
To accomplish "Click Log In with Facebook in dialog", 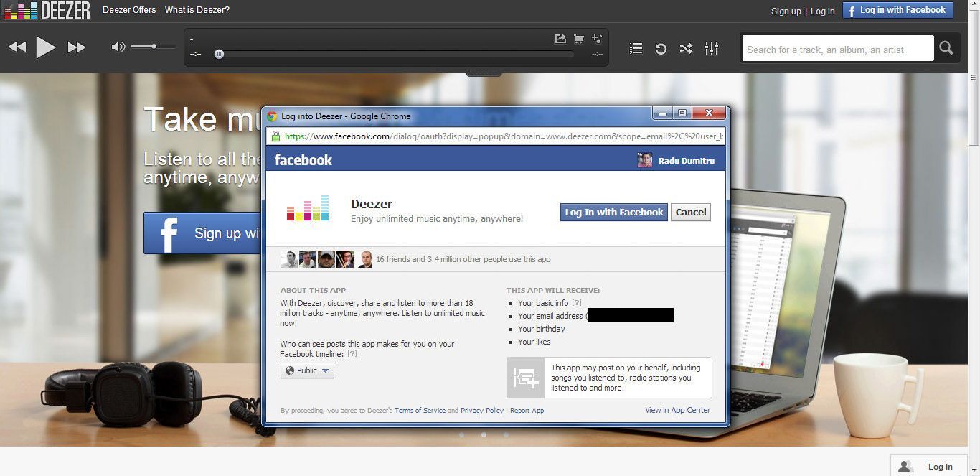I will click(x=614, y=212).
